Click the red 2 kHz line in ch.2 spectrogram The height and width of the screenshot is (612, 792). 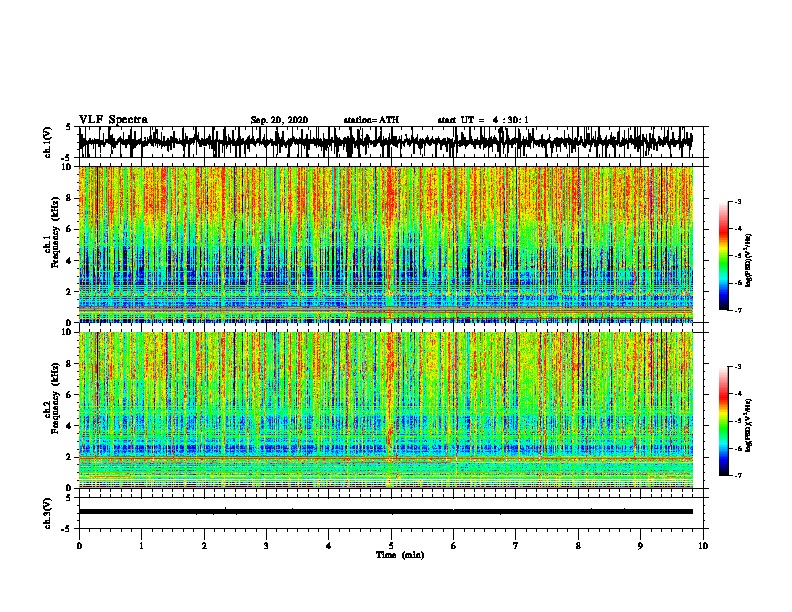(385, 458)
